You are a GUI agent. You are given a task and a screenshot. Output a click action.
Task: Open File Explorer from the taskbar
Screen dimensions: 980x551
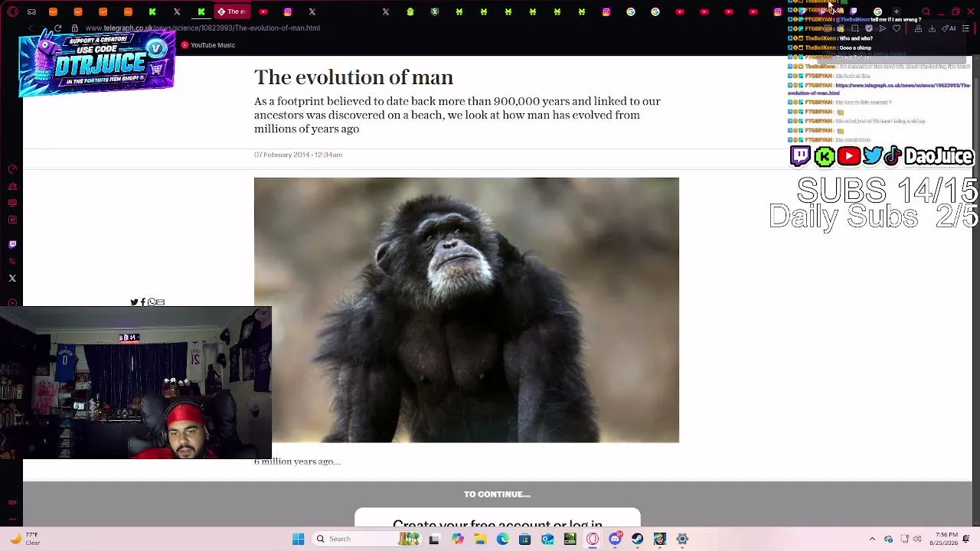[480, 539]
